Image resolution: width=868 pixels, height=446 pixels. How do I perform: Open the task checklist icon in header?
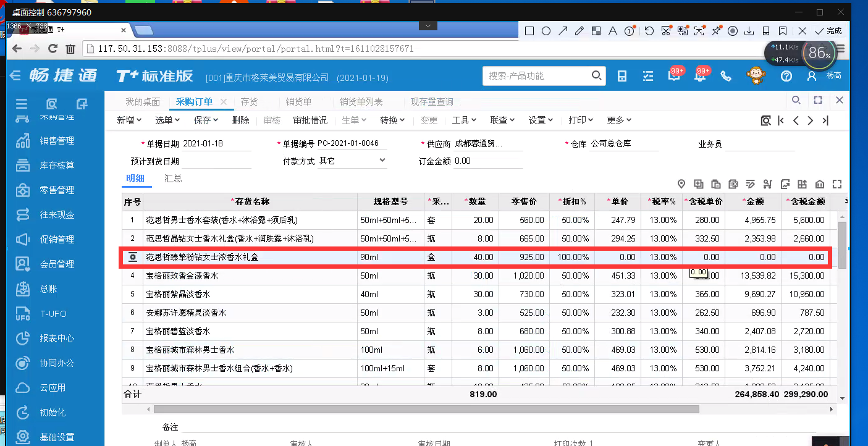point(648,75)
